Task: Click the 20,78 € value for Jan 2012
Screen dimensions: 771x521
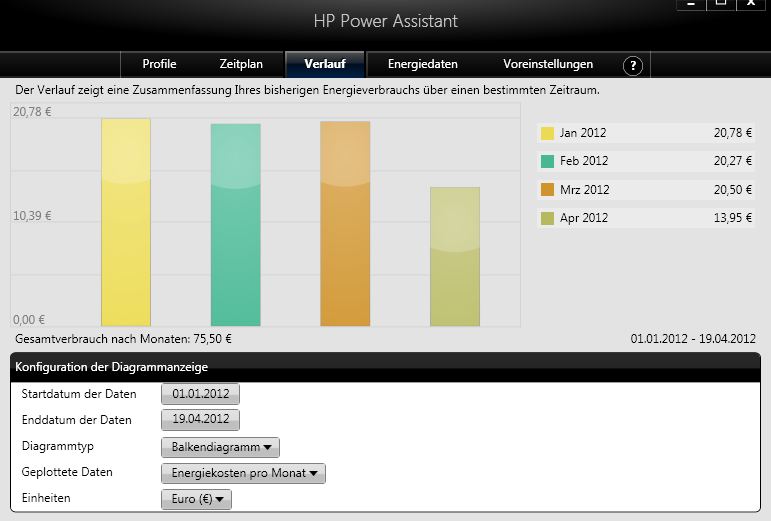Action: click(x=733, y=133)
